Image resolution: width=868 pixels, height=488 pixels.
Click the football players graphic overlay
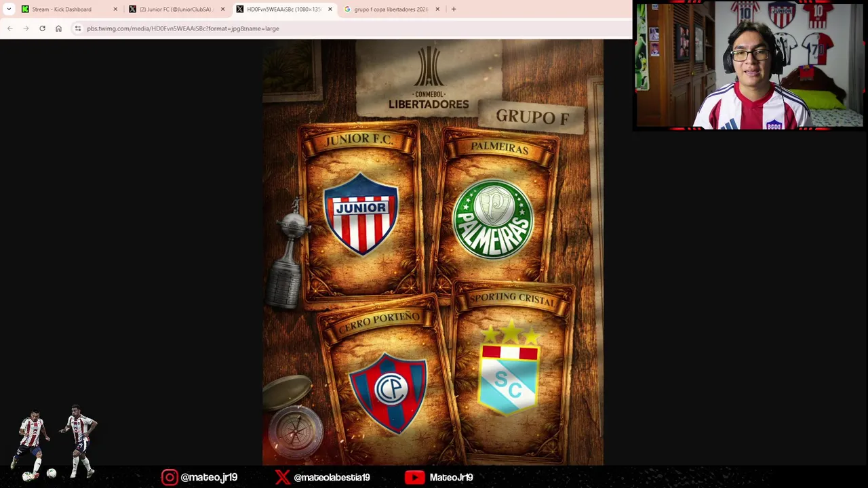click(x=55, y=442)
